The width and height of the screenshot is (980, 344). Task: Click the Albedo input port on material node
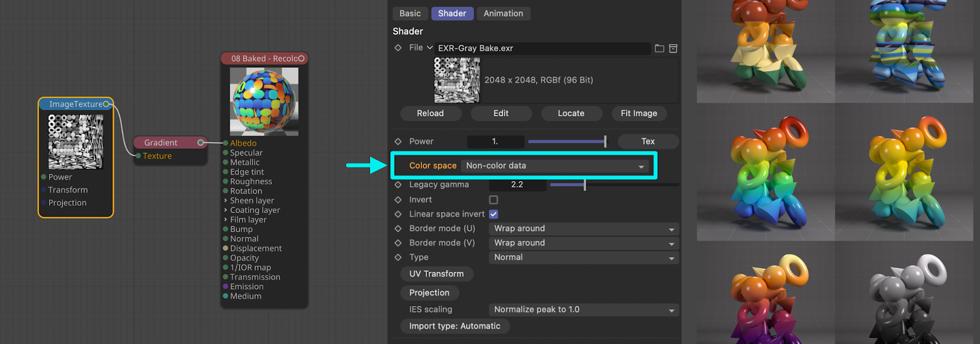point(225,143)
